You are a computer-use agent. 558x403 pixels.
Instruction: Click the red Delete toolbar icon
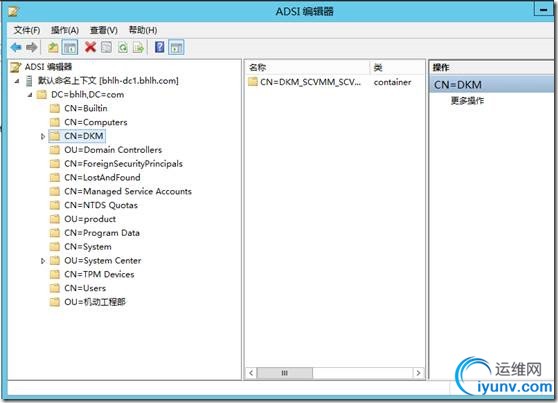(90, 47)
